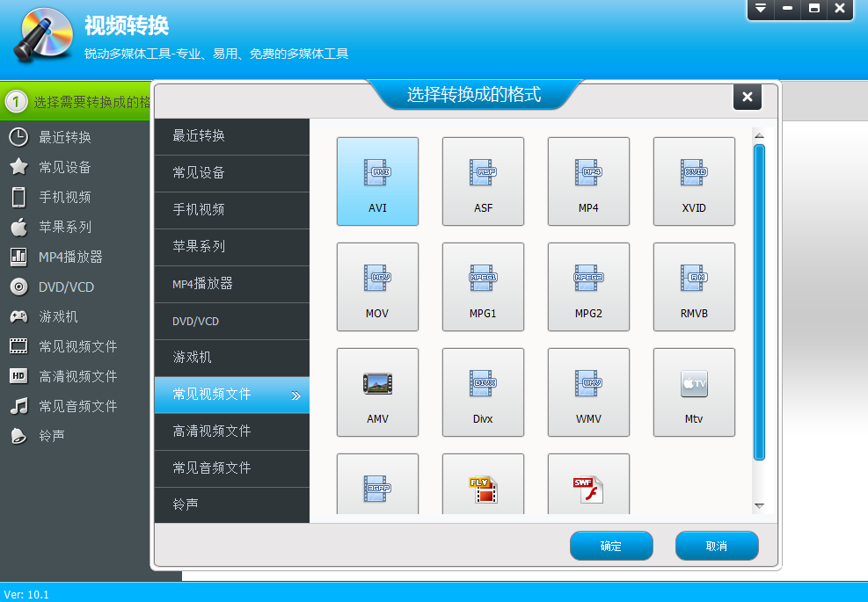Choose the Mtv Apple TV tile

pyautogui.click(x=694, y=392)
